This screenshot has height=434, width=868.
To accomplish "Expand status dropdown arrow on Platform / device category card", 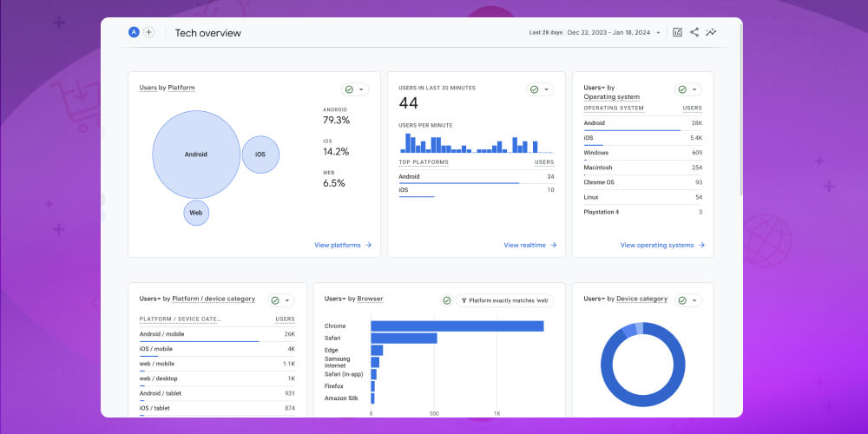I will click(287, 300).
